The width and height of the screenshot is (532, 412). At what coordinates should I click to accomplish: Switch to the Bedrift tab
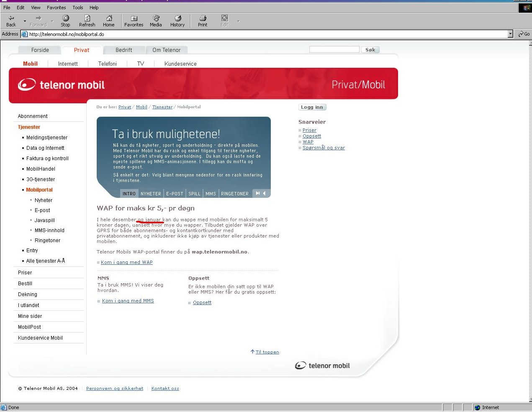(x=124, y=50)
